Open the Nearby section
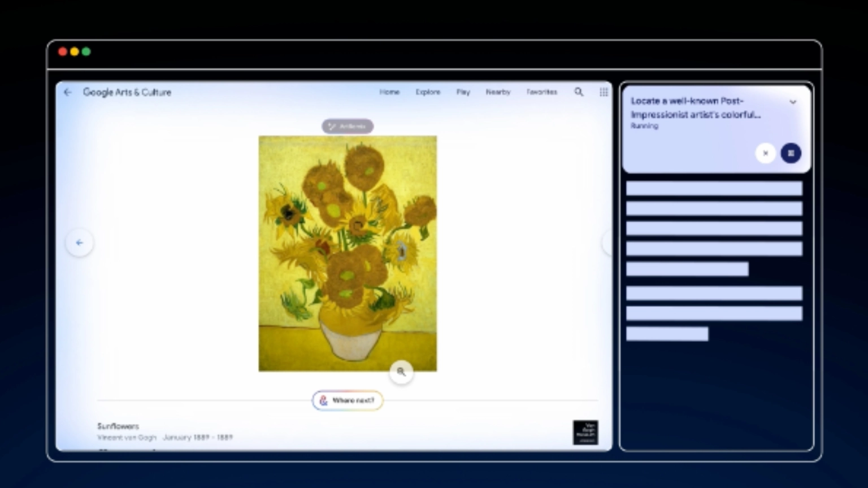Viewport: 868px width, 488px height. point(498,92)
